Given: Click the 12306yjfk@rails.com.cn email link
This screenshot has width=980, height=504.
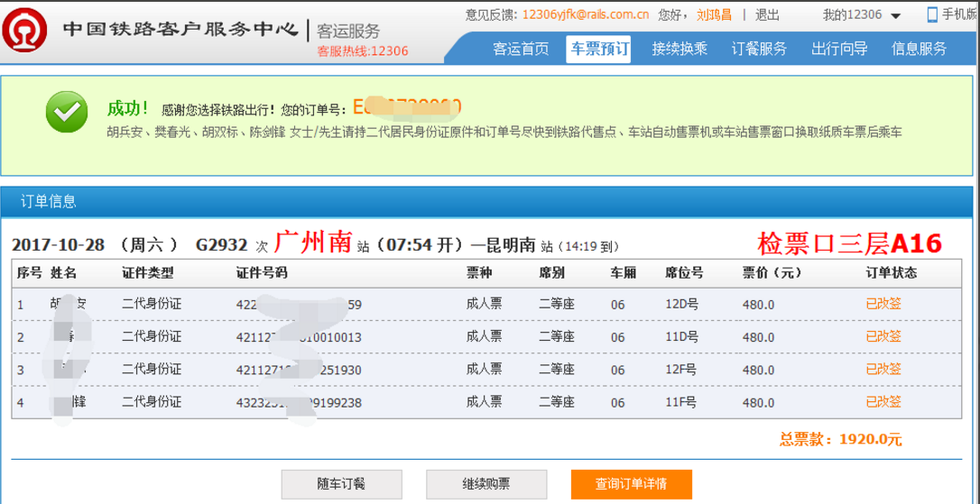Looking at the screenshot, I should (x=586, y=15).
